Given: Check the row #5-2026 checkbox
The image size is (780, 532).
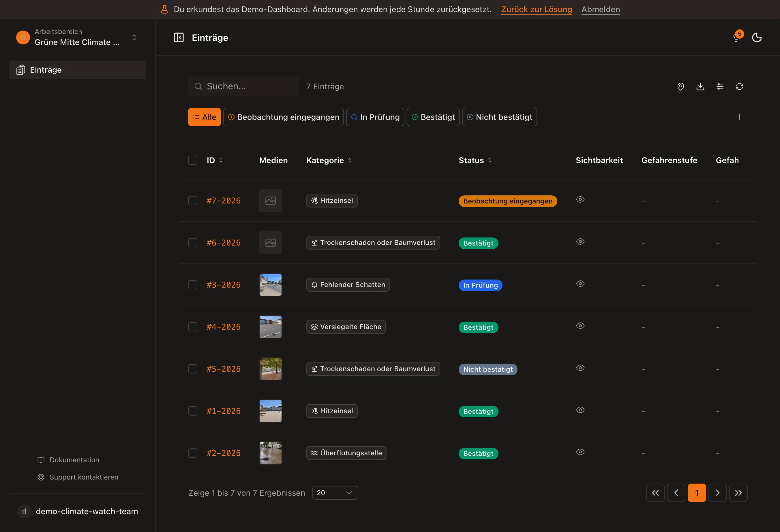Looking at the screenshot, I should coord(193,369).
